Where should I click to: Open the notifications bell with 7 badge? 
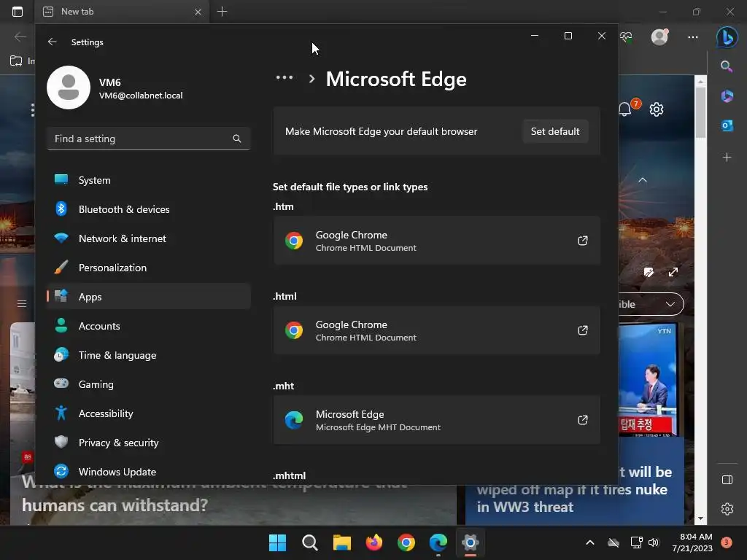click(625, 109)
